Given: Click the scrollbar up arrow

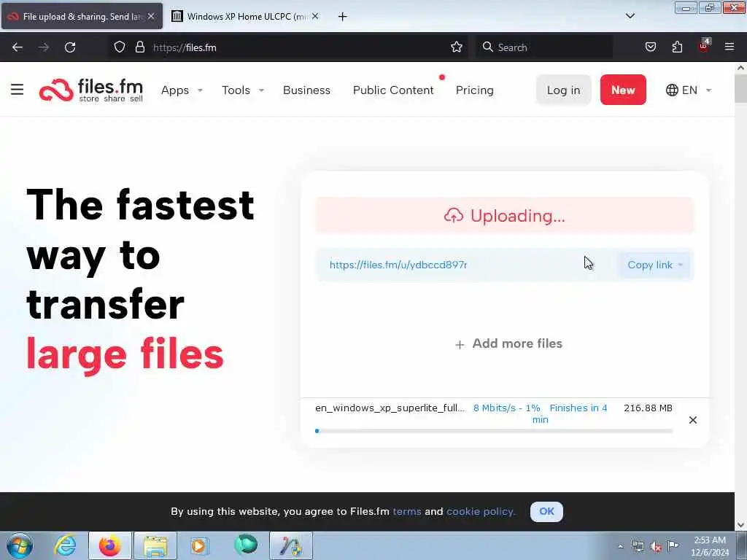Looking at the screenshot, I should [740, 68].
